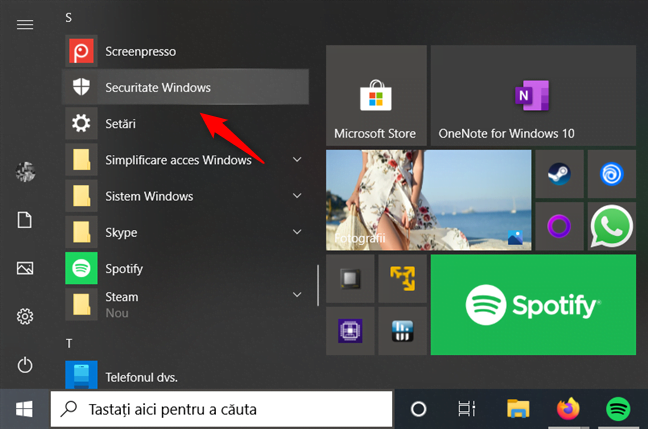Click the Skype folder icon
Viewport: 648px width, 429px height.
[x=81, y=232]
